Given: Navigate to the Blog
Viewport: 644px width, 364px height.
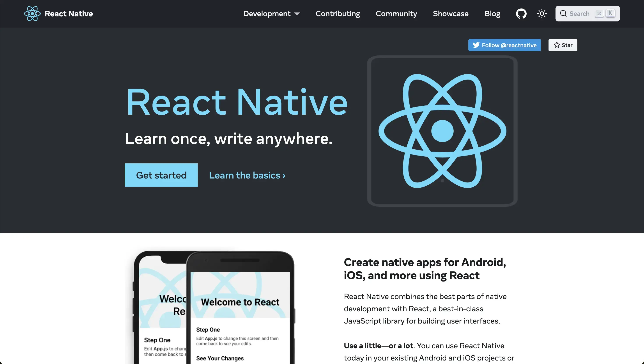Looking at the screenshot, I should click(x=492, y=14).
